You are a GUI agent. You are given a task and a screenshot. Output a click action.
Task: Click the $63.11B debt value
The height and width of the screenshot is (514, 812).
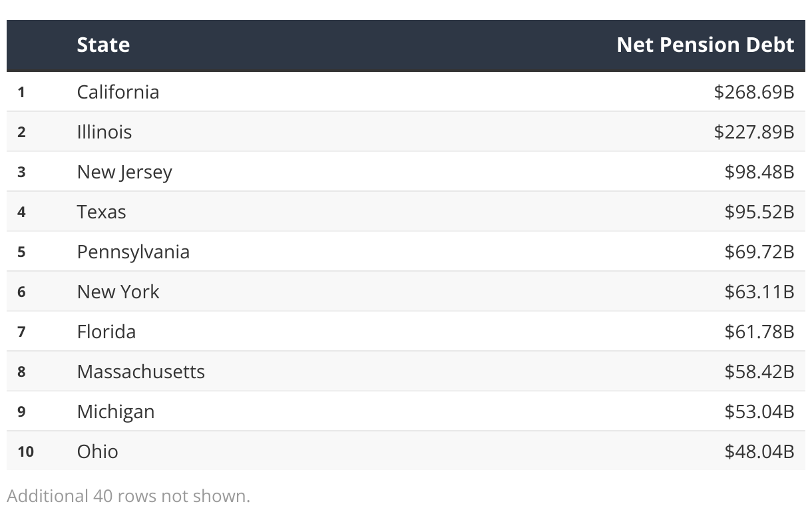point(759,292)
